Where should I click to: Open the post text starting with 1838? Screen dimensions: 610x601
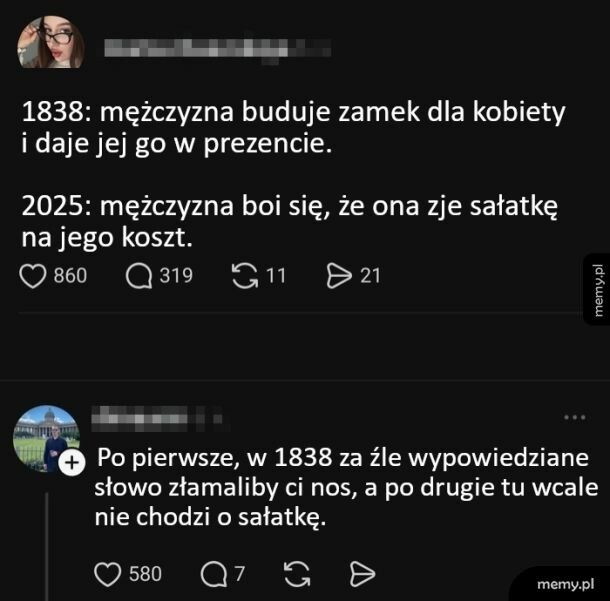[x=293, y=174]
